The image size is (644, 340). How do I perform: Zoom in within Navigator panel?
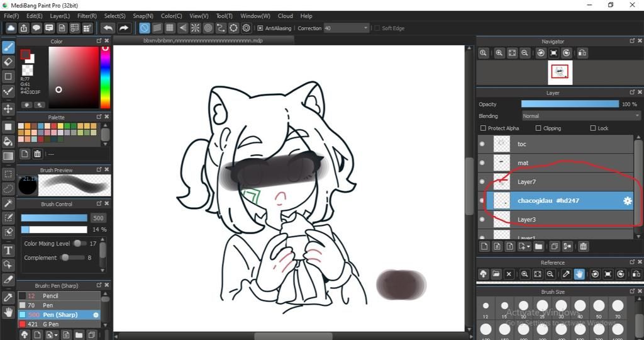coord(499,53)
